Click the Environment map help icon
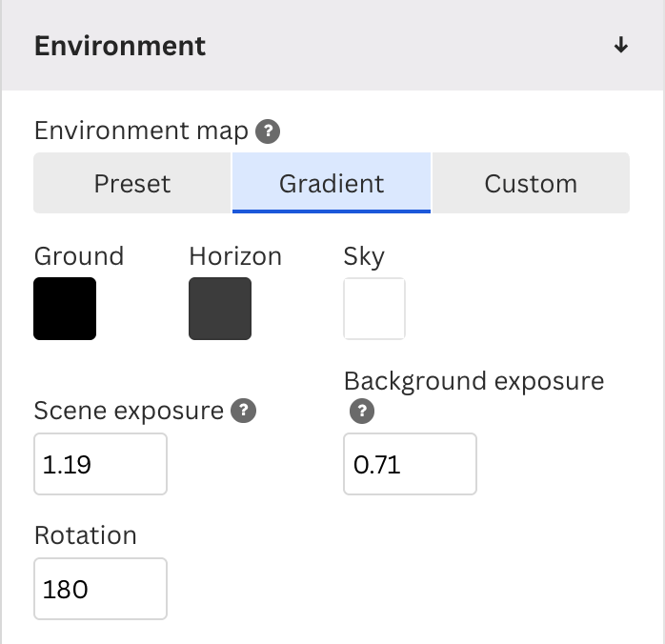Screen dimensions: 665x644 click(x=268, y=131)
